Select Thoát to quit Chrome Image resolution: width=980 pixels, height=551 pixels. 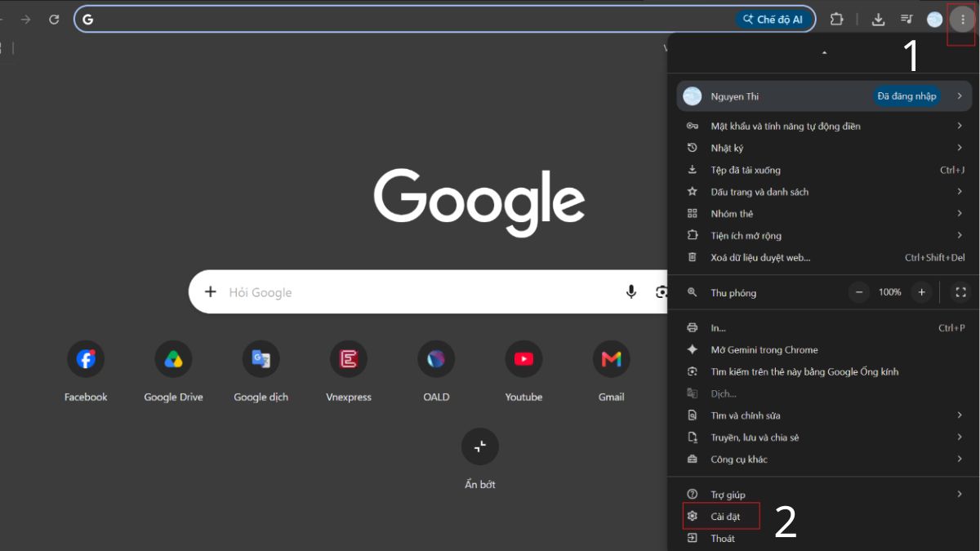(824, 539)
